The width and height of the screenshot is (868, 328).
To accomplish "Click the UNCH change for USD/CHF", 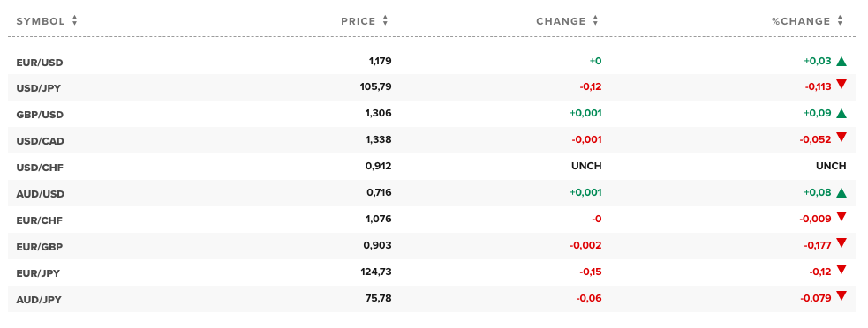I will (x=587, y=166).
